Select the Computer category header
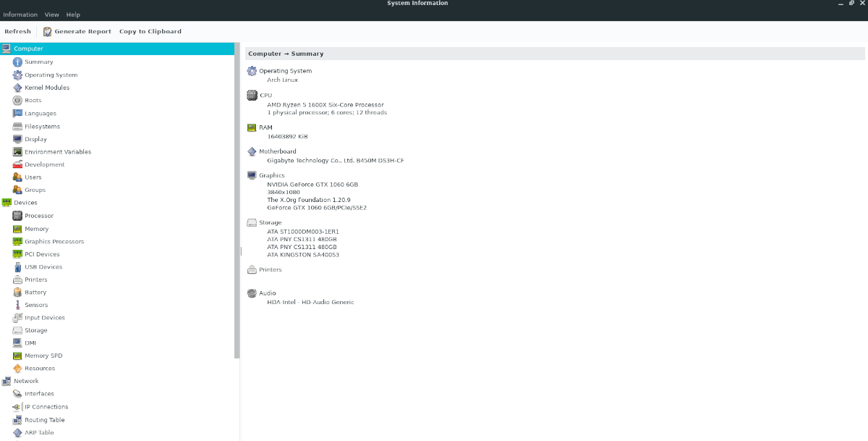The width and height of the screenshot is (868, 441). 117,49
